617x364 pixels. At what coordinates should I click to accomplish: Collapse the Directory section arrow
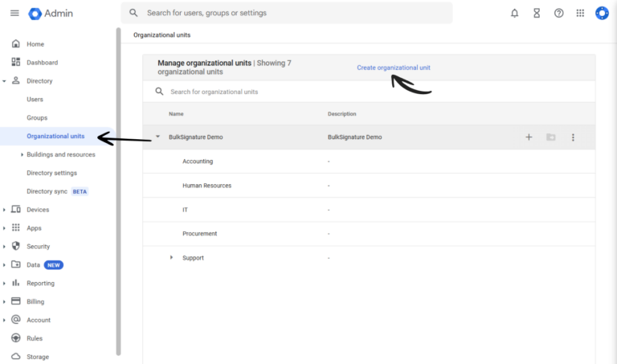(4, 81)
